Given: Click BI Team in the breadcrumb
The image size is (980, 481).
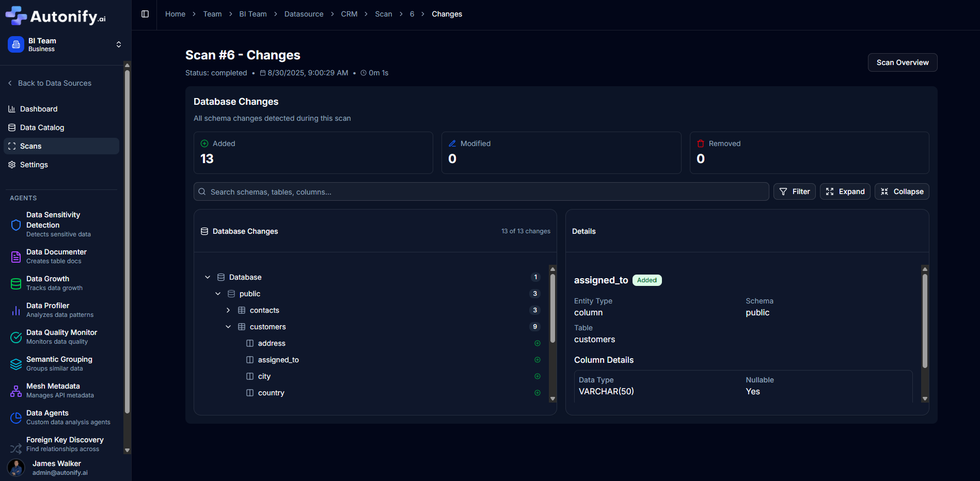Looking at the screenshot, I should [x=253, y=14].
